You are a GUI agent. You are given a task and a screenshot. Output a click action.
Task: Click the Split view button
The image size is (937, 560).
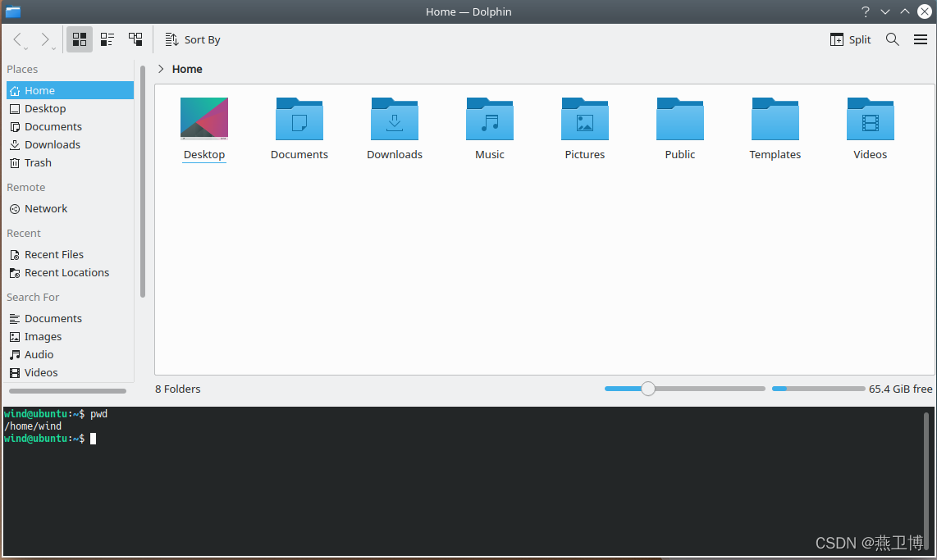pyautogui.click(x=851, y=39)
